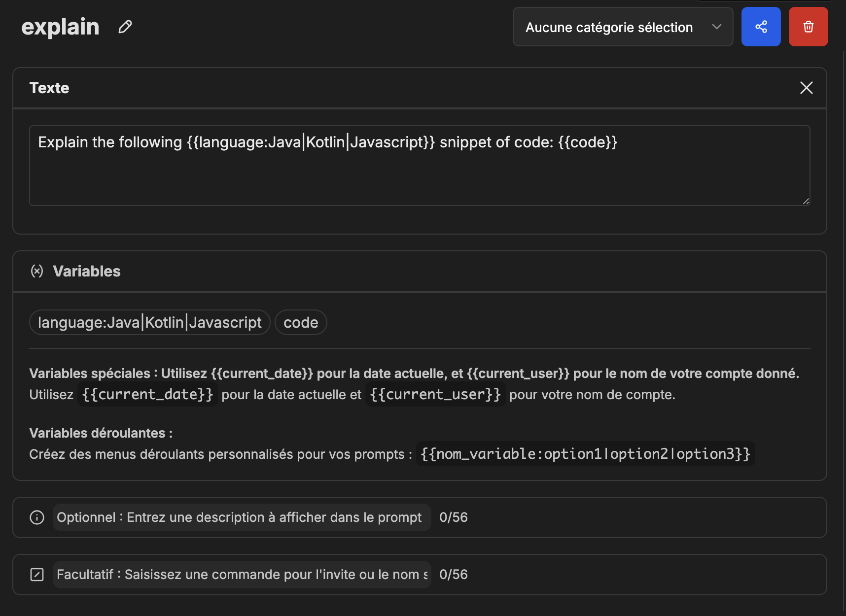Click the info icon beside description field
The height and width of the screenshot is (616, 846).
[37, 517]
